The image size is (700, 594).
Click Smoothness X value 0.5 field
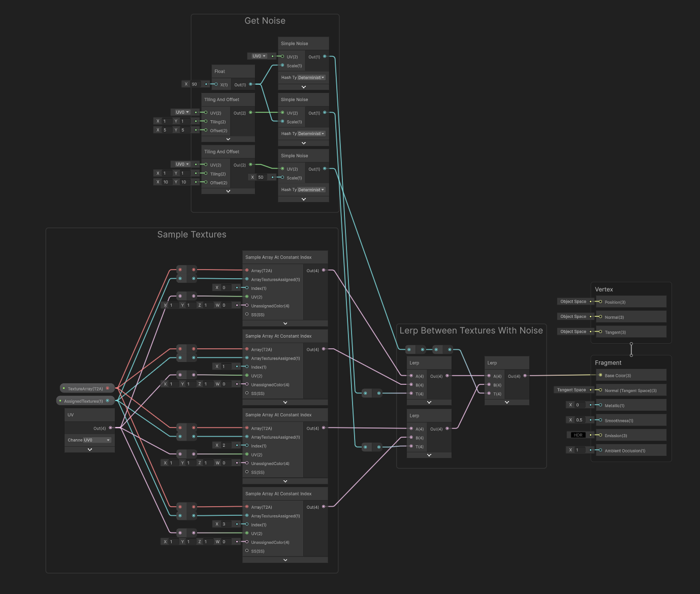pos(580,420)
